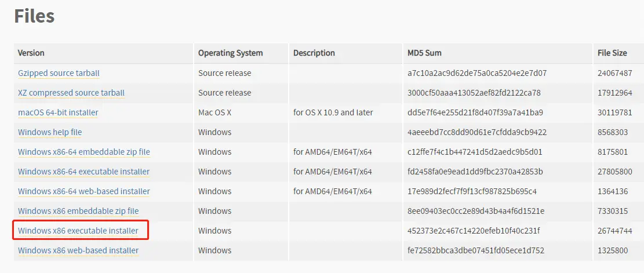The image size is (644, 273).
Task: Open the Gzipped source tarball link
Action: tap(59, 74)
